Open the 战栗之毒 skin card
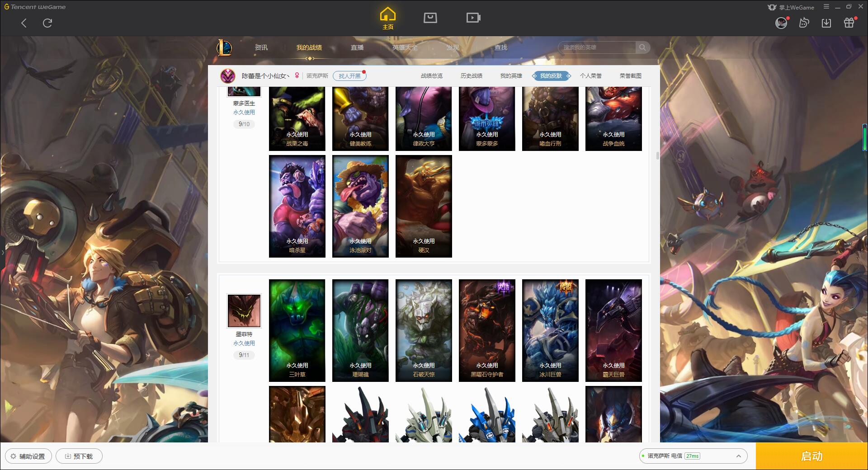Screen dimensions: 868x470 297,118
